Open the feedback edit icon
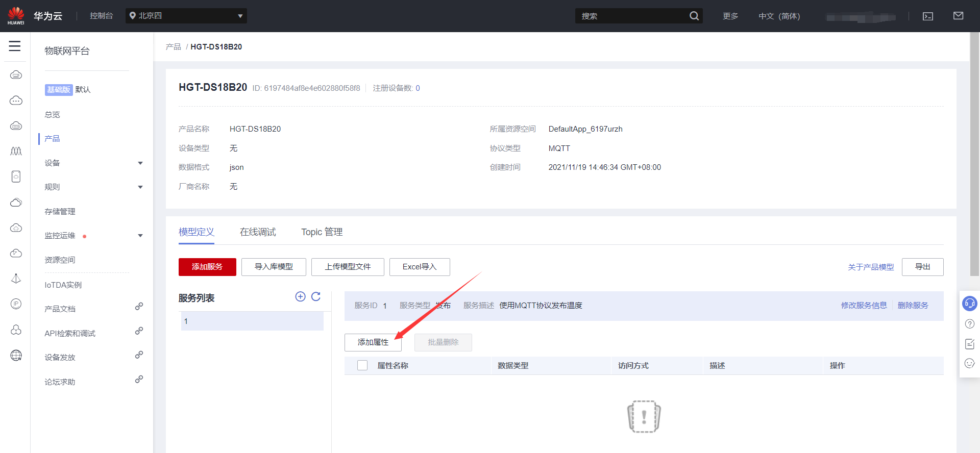The image size is (980, 453). point(970,344)
